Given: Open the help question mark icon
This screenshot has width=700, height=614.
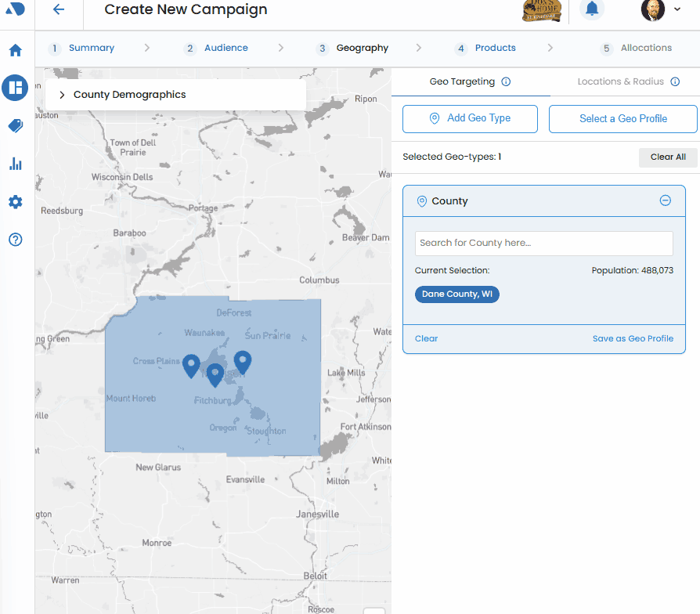Looking at the screenshot, I should pyautogui.click(x=16, y=240).
